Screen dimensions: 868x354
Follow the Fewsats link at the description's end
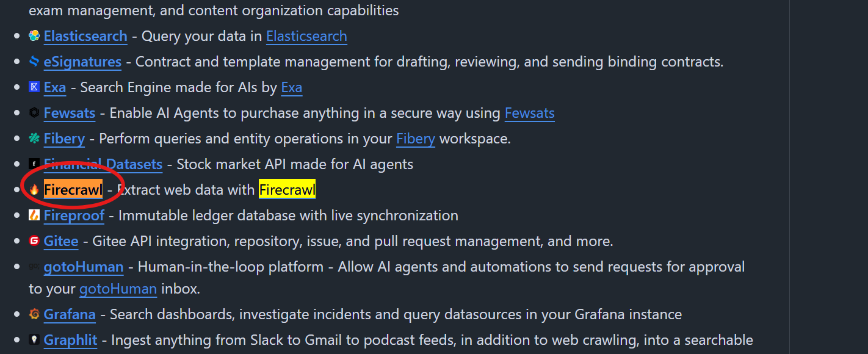(x=530, y=113)
